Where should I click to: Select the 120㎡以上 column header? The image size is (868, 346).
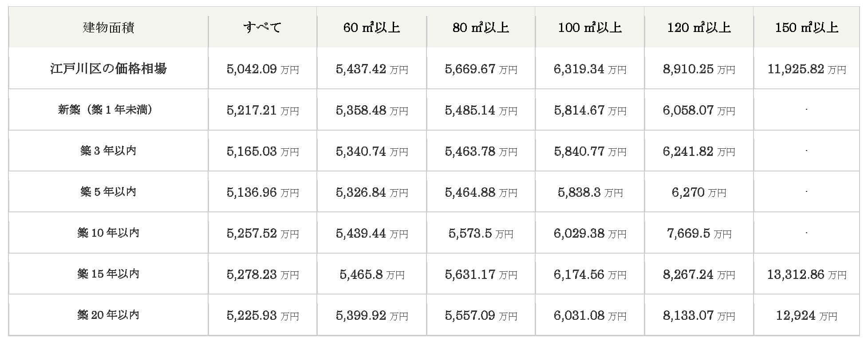click(x=699, y=28)
